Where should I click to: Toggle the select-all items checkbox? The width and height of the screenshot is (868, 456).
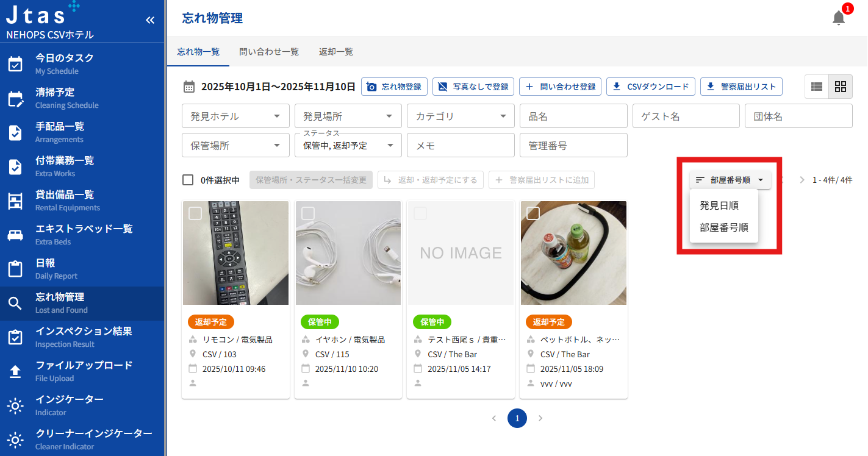(x=188, y=180)
